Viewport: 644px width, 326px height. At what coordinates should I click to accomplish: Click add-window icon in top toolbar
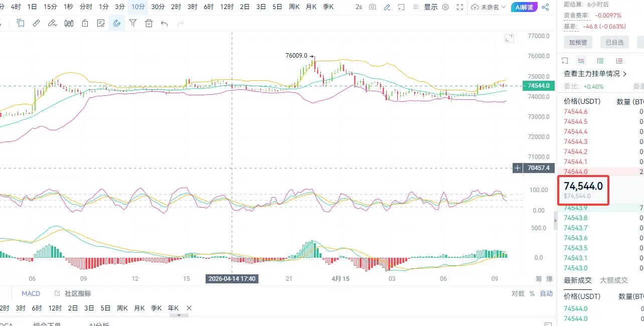[x=401, y=7]
